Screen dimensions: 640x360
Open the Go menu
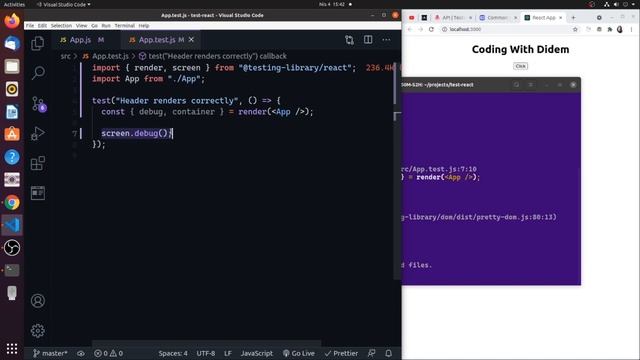[x=94, y=26]
